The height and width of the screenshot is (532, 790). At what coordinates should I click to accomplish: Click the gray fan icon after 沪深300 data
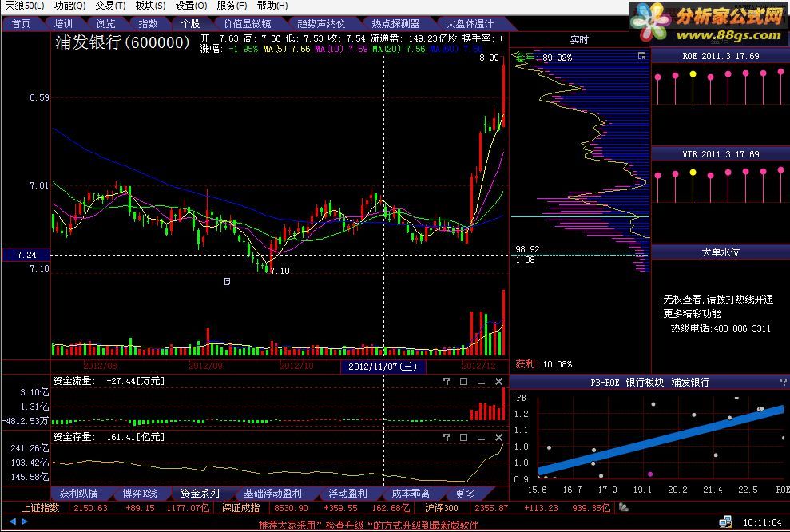pyautogui.click(x=624, y=508)
